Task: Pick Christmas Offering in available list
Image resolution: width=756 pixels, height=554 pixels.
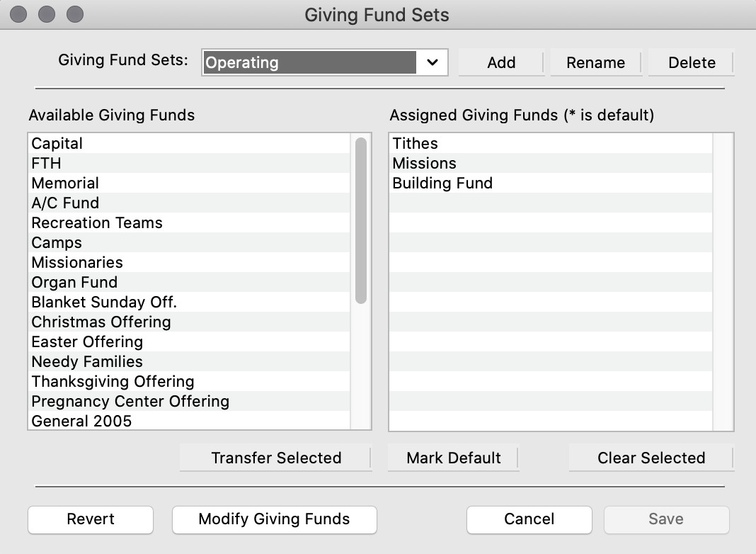Action: point(189,322)
